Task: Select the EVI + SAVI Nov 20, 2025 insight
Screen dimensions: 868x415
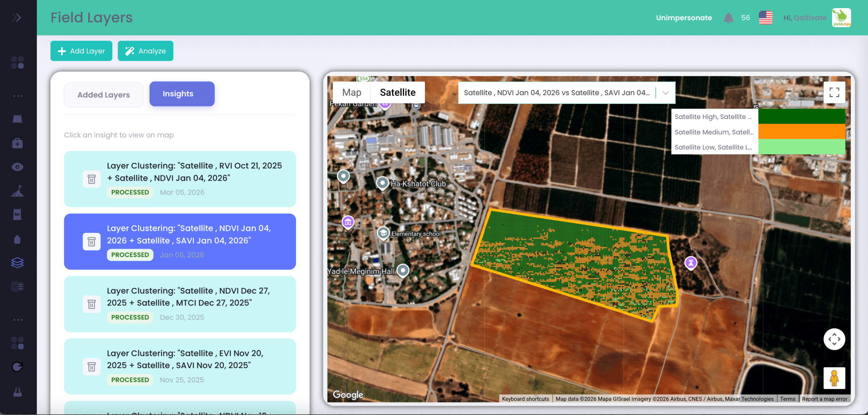Action: click(180, 367)
